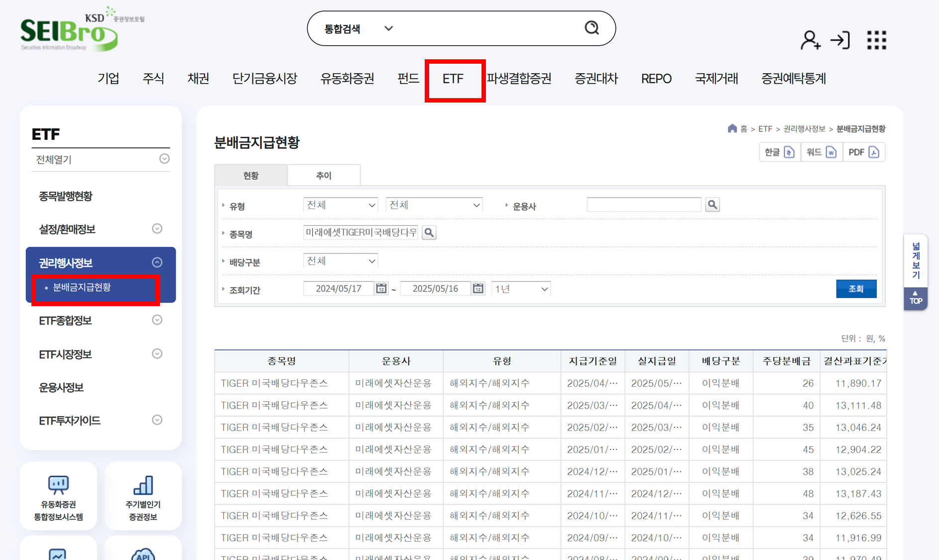Click the 종목명 search magnifier button

click(x=429, y=232)
